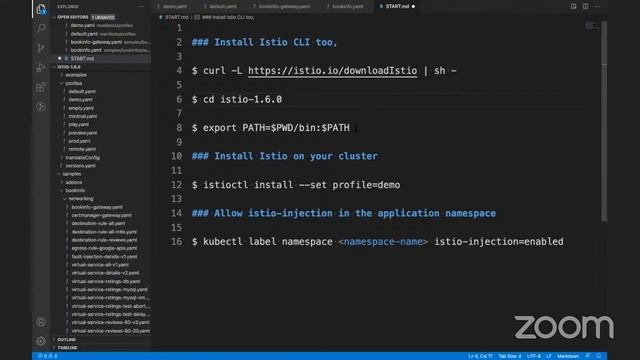
Task: Open preview.yaml in profiles folder
Action: 82,133
